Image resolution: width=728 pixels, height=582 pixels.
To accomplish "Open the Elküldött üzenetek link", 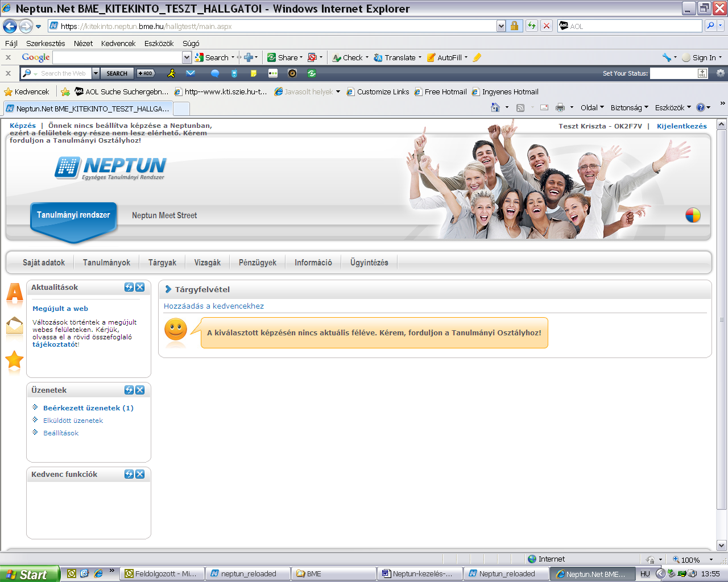I will click(x=73, y=421).
